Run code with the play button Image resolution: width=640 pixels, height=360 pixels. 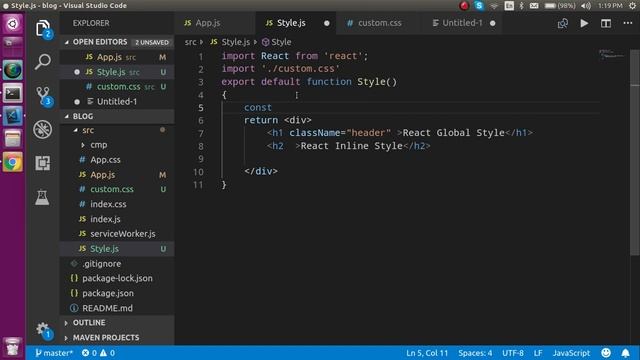584,23
